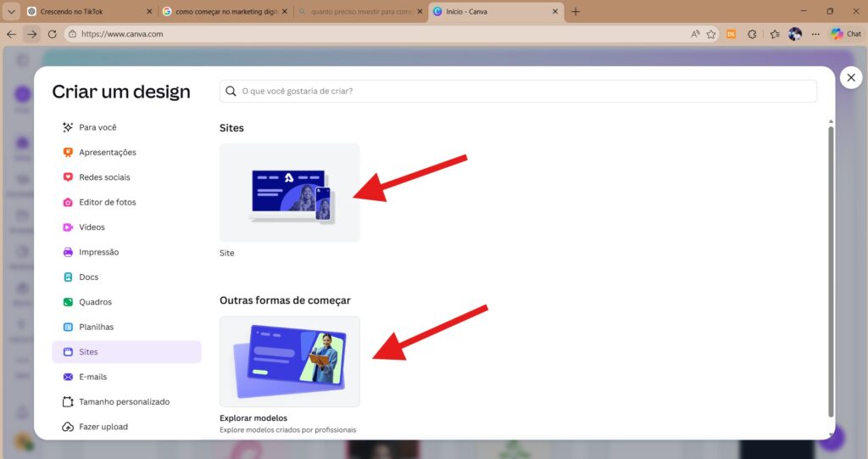Click the Read aloud icon
This screenshot has width=868, height=459.
coord(695,34)
